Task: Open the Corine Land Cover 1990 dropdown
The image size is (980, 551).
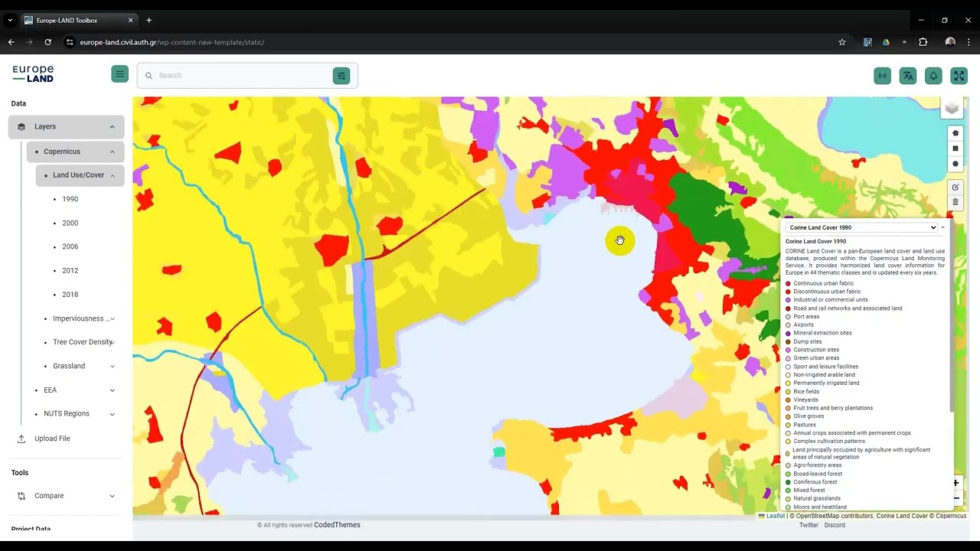Action: pyautogui.click(x=862, y=227)
